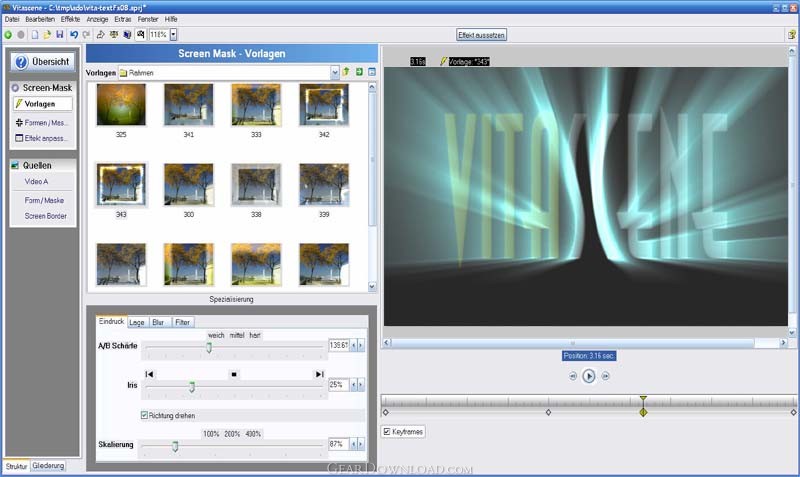Select Video A source
The height and width of the screenshot is (477, 800).
(x=36, y=181)
